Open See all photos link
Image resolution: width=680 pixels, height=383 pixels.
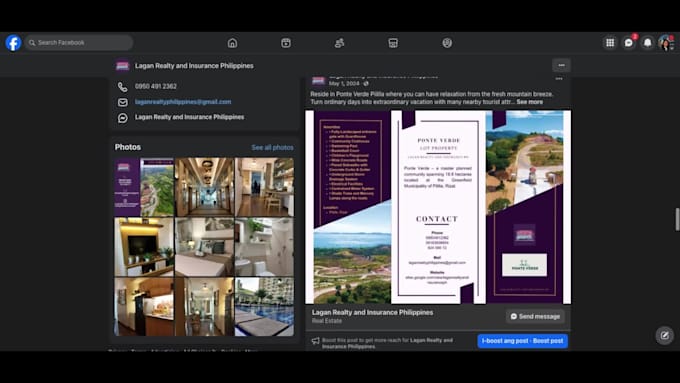pos(272,147)
